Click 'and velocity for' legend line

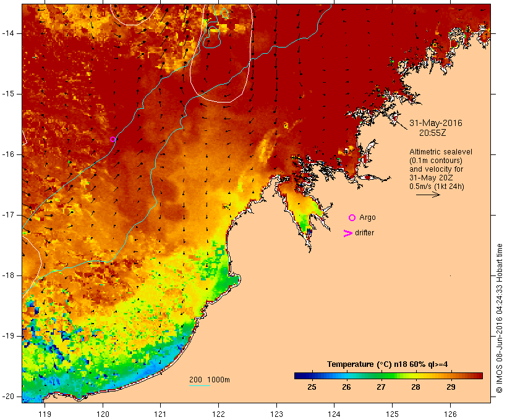pyautogui.click(x=436, y=169)
